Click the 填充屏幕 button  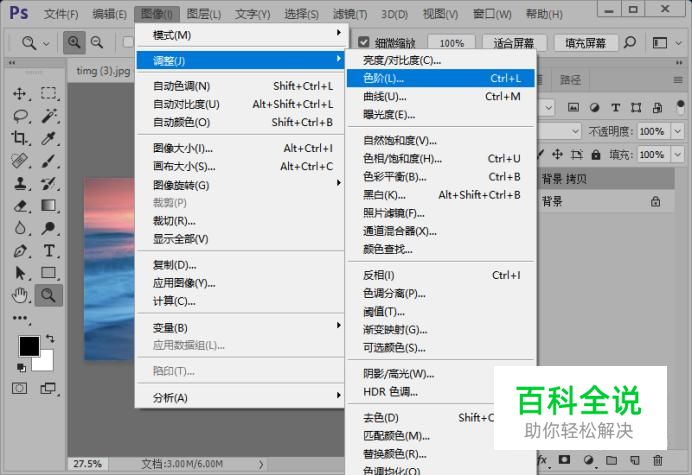tap(585, 43)
